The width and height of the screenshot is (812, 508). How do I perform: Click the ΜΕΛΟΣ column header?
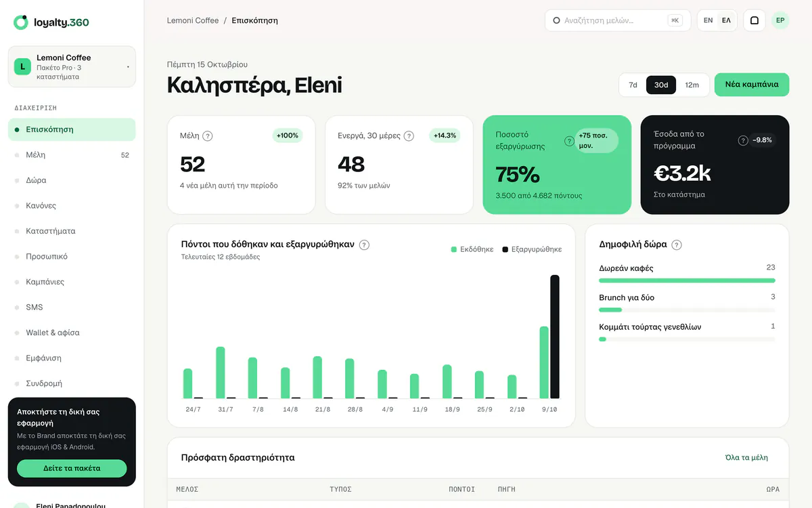click(187, 489)
